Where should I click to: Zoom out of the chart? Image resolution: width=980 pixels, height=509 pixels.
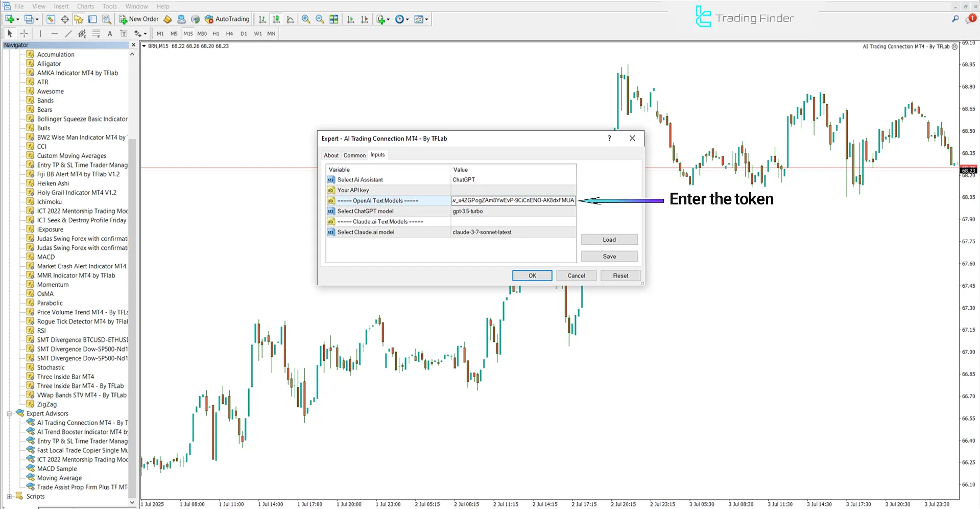pos(320,19)
